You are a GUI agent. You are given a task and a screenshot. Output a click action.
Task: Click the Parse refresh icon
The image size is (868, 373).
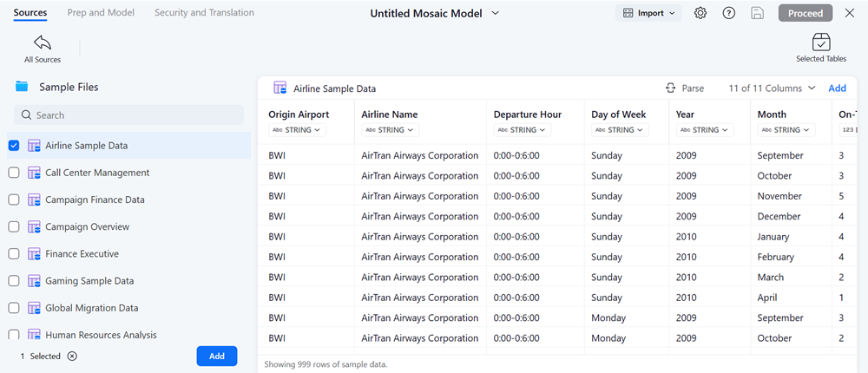tap(670, 88)
